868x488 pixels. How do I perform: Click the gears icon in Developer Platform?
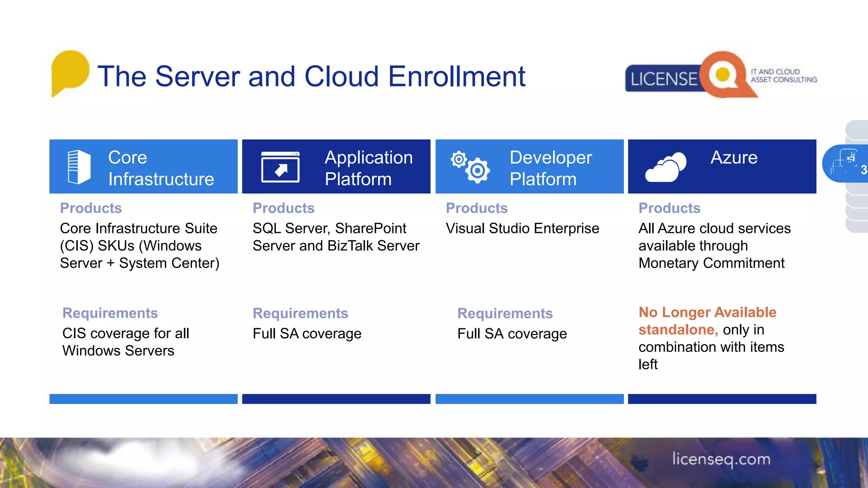point(470,167)
